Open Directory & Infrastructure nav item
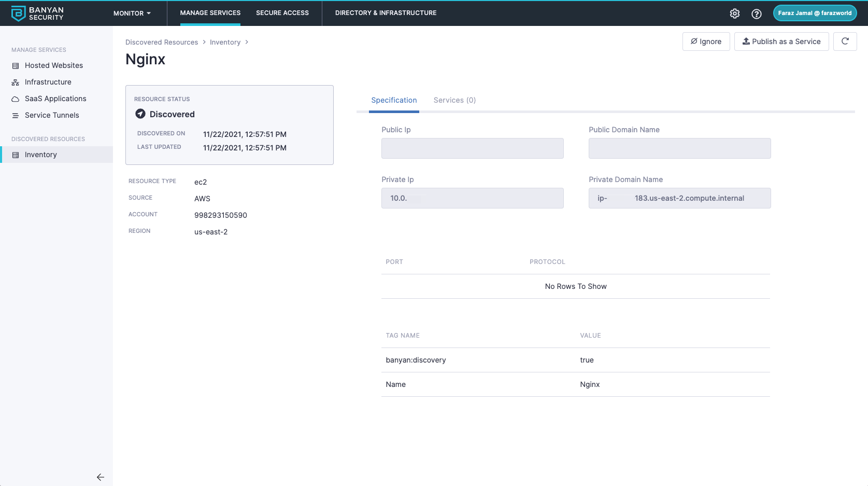 pos(386,13)
